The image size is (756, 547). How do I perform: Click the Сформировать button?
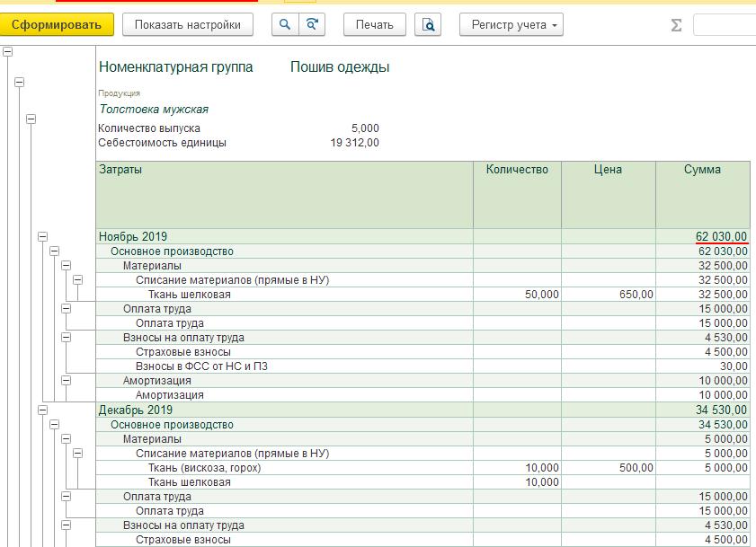click(x=57, y=24)
